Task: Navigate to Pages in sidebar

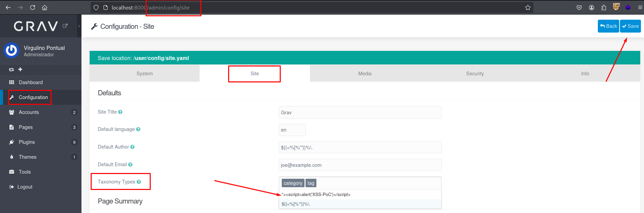Action: tap(26, 127)
